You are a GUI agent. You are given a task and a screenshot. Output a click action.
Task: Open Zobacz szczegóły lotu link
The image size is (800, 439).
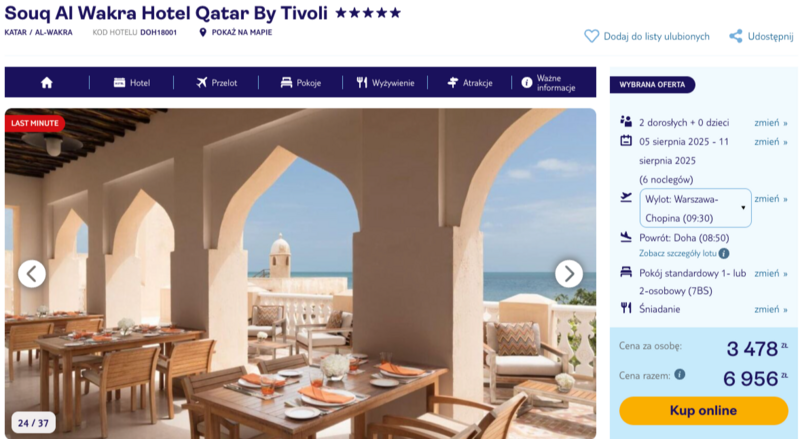(x=678, y=253)
